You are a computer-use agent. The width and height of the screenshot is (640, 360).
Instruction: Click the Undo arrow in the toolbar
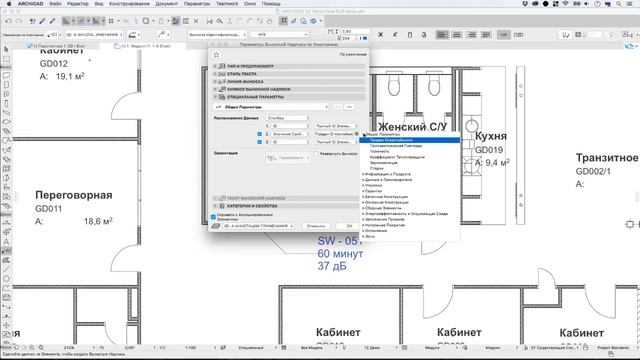tap(9, 21)
